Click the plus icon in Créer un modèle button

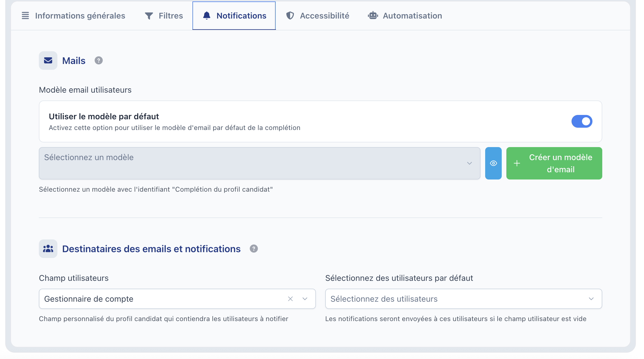point(517,163)
